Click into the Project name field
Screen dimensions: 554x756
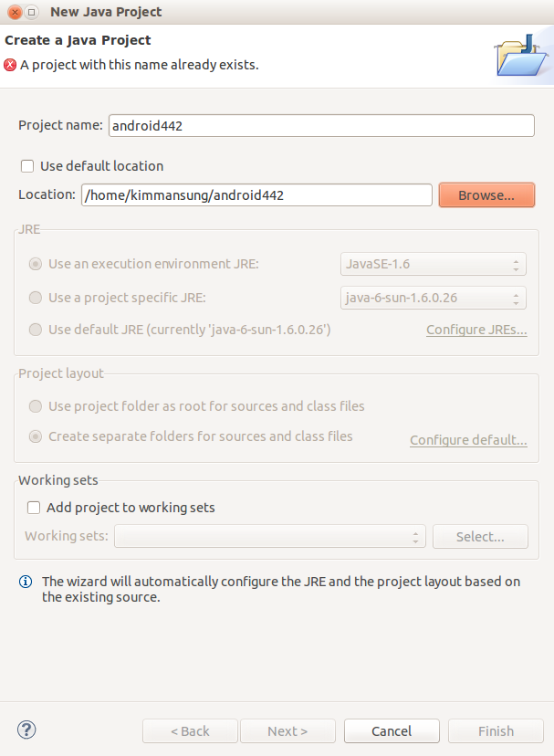tap(321, 126)
